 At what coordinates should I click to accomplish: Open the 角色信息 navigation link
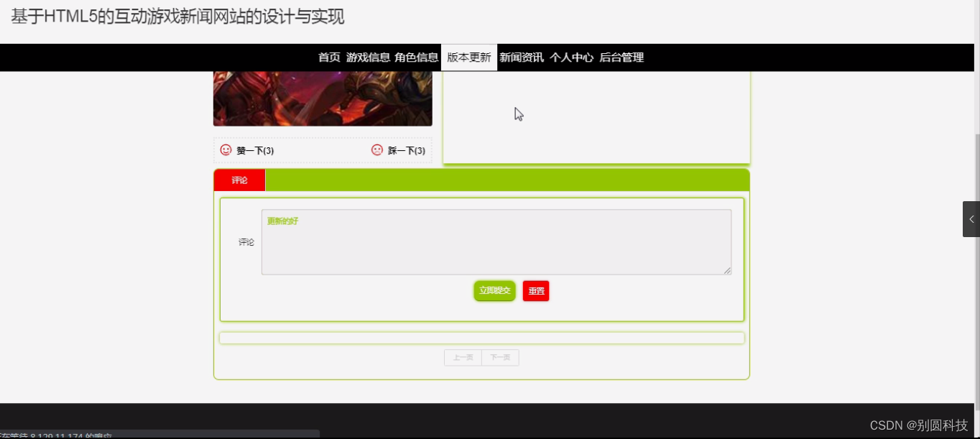point(417,57)
